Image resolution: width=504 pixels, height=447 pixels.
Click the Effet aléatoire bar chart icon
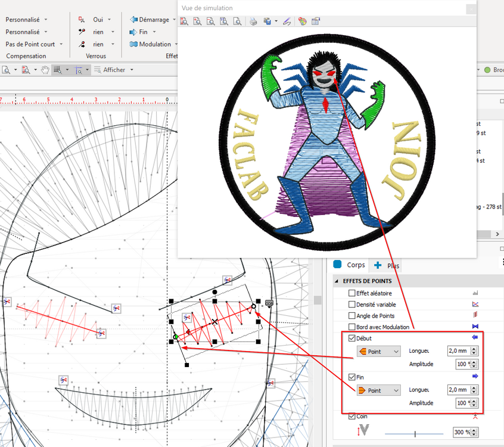click(x=475, y=293)
